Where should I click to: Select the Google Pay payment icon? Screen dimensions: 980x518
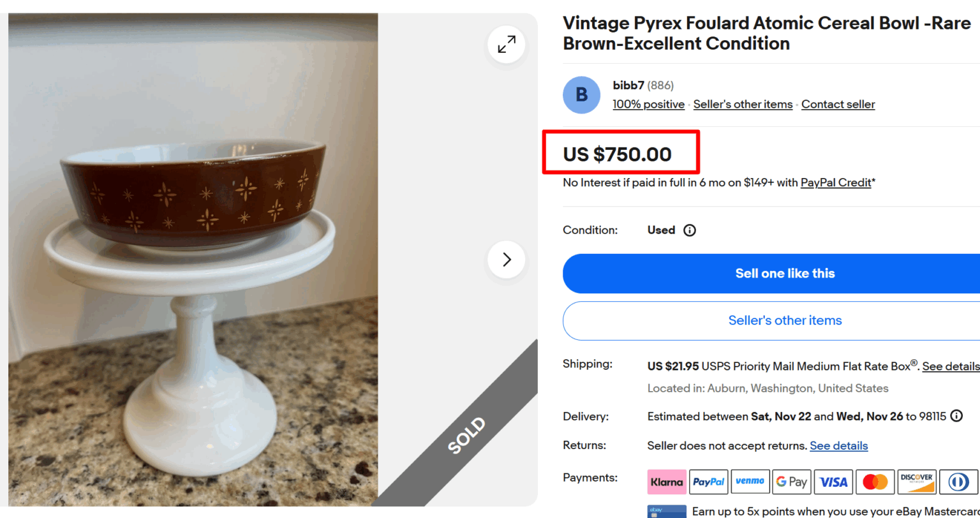(792, 482)
